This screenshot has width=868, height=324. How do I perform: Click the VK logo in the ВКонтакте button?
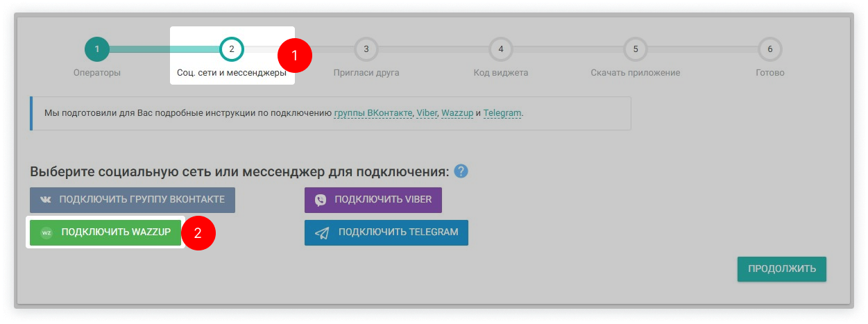point(46,200)
